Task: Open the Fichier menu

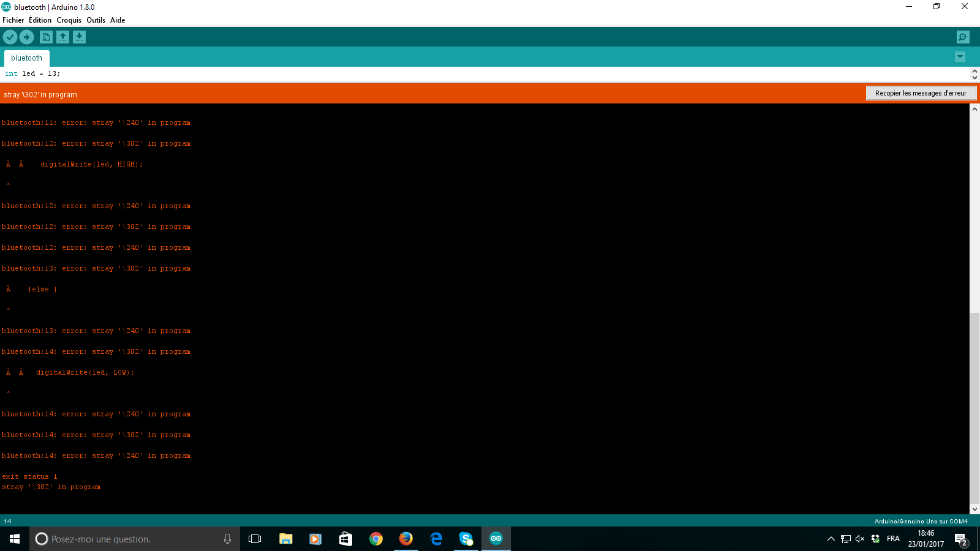Action: click(13, 20)
